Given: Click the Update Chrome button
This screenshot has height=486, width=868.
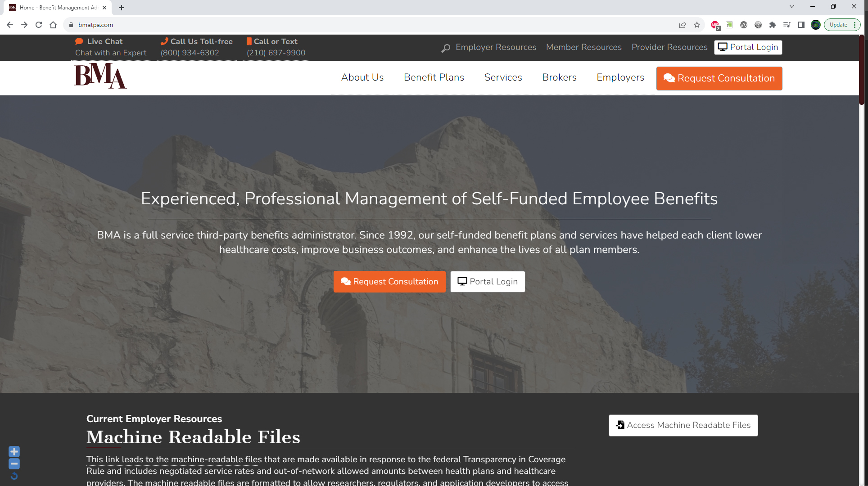Looking at the screenshot, I should click(x=842, y=25).
